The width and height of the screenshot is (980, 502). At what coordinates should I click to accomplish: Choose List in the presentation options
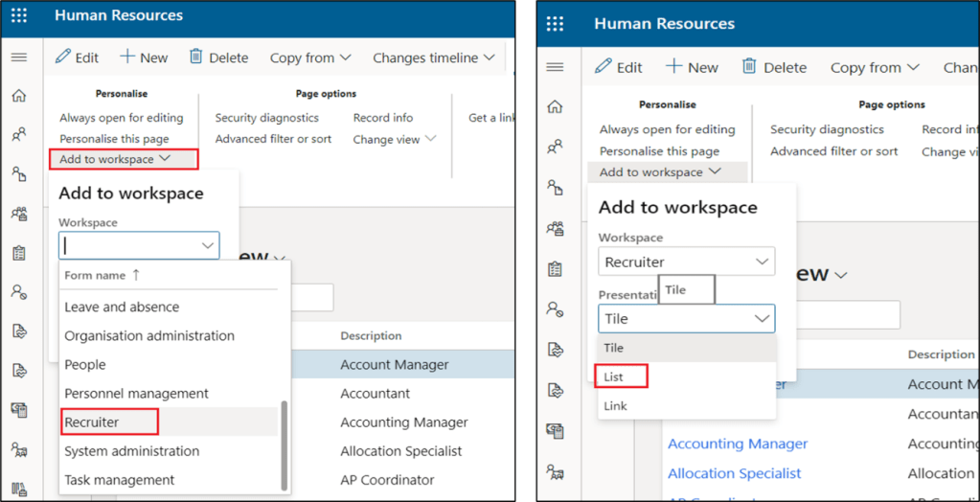(613, 376)
